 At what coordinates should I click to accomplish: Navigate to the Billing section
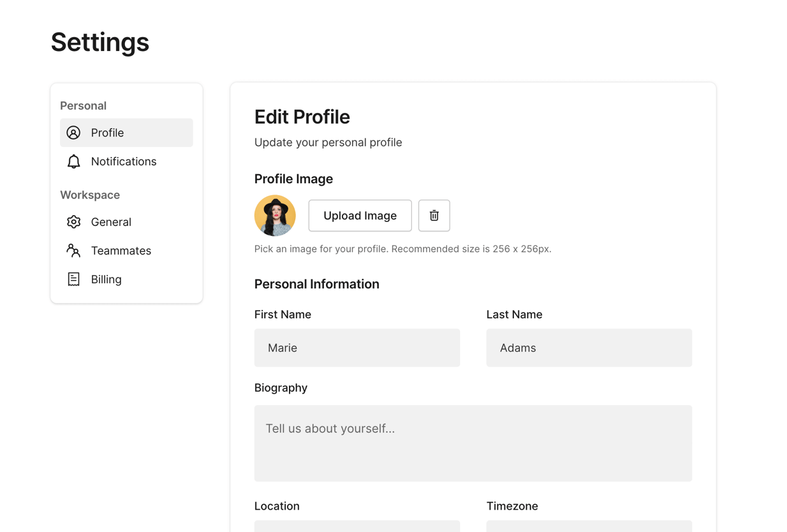click(106, 279)
